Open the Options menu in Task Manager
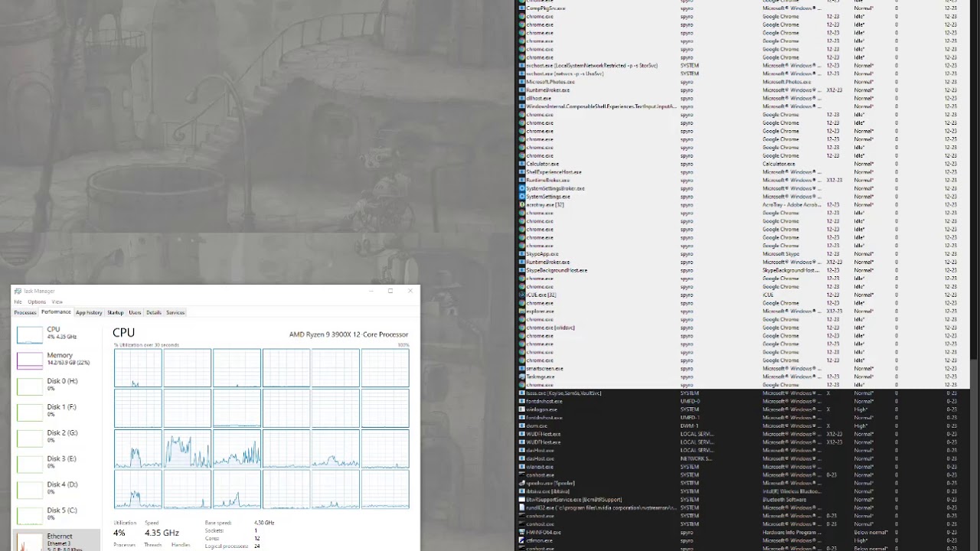980x551 pixels. tap(37, 302)
